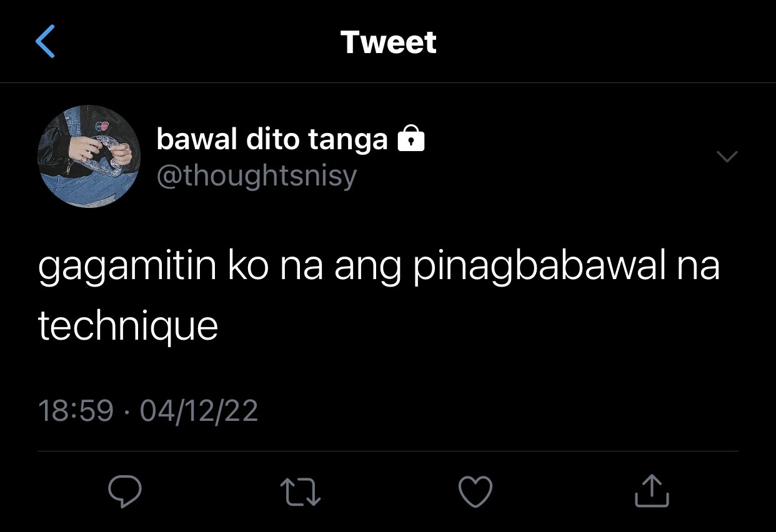Tap the word technique in the tweet
Screen dimensions: 776x532
(128, 327)
